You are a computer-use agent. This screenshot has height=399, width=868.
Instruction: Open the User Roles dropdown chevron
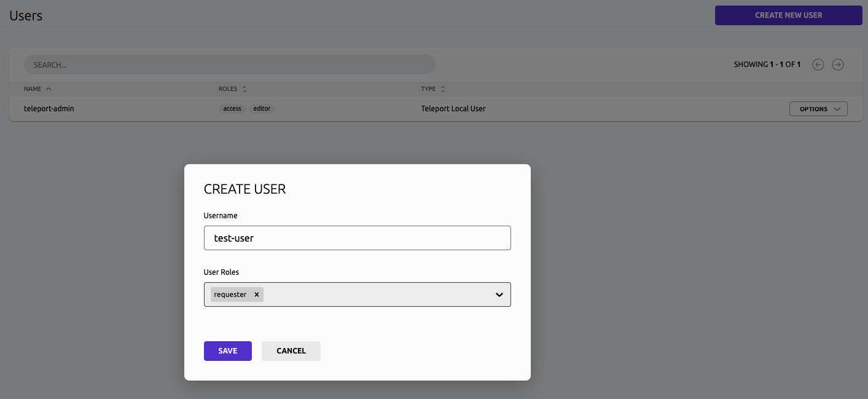[499, 294]
